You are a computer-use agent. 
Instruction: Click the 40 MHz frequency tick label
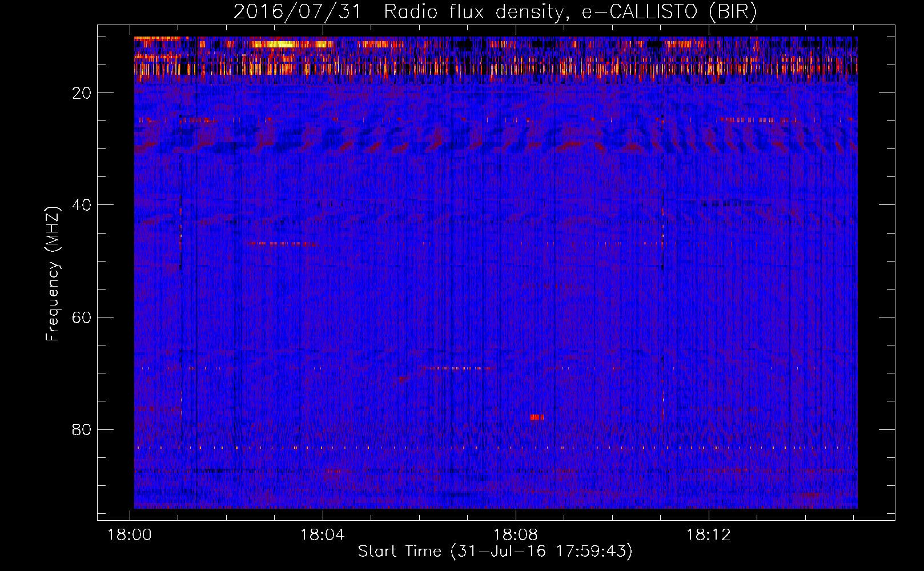coord(82,205)
